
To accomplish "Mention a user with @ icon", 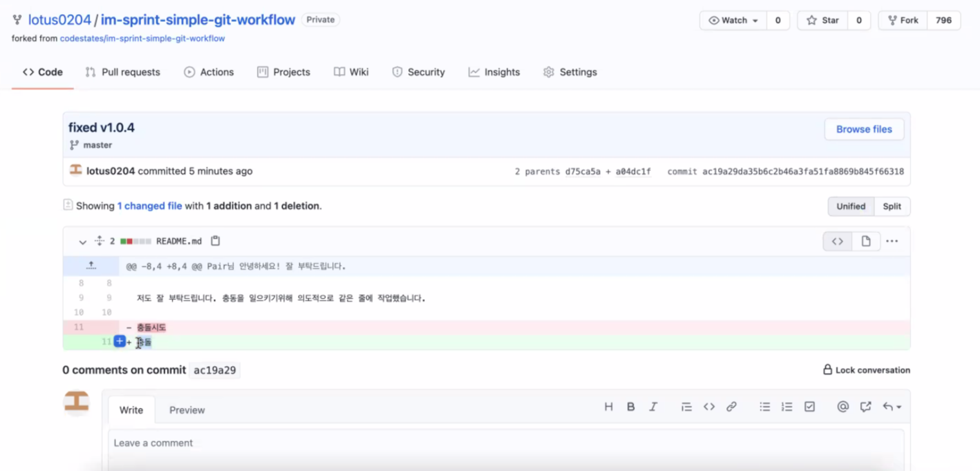I will pyautogui.click(x=843, y=407).
